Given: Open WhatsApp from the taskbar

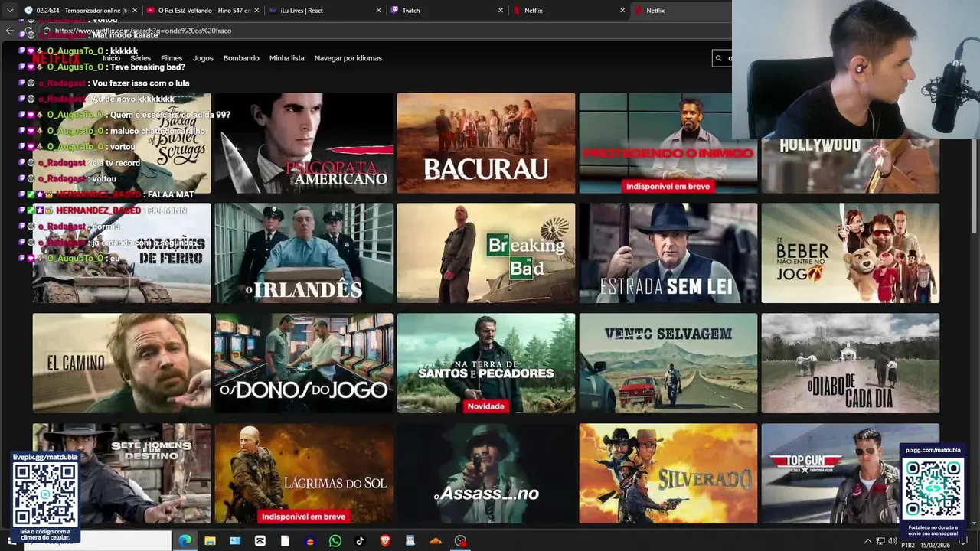Looking at the screenshot, I should (x=335, y=541).
